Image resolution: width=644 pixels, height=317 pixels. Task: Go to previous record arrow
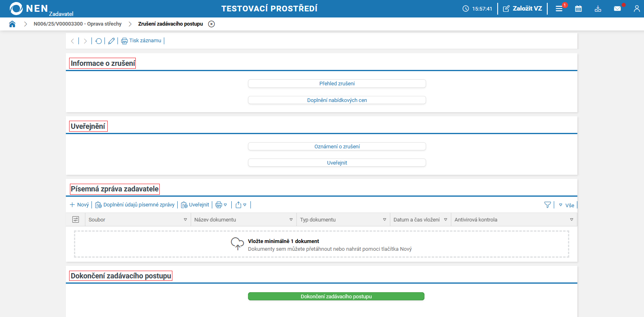coord(72,41)
